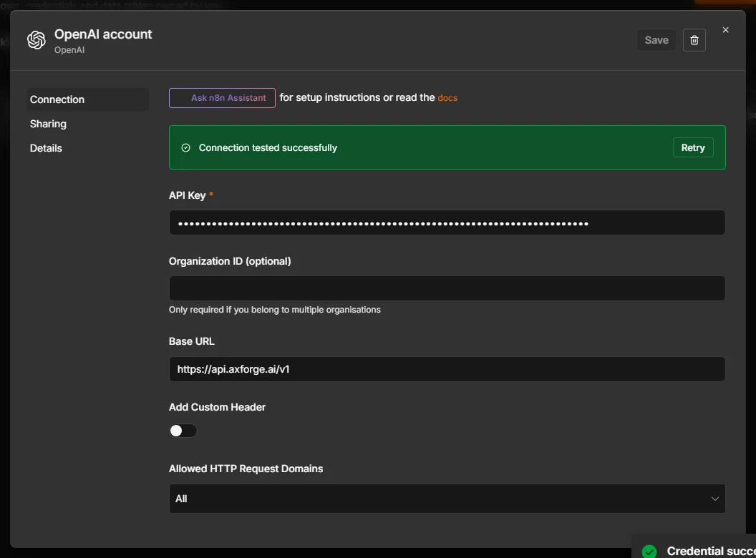Click the API Key input field
The width and height of the screenshot is (756, 558).
447,222
